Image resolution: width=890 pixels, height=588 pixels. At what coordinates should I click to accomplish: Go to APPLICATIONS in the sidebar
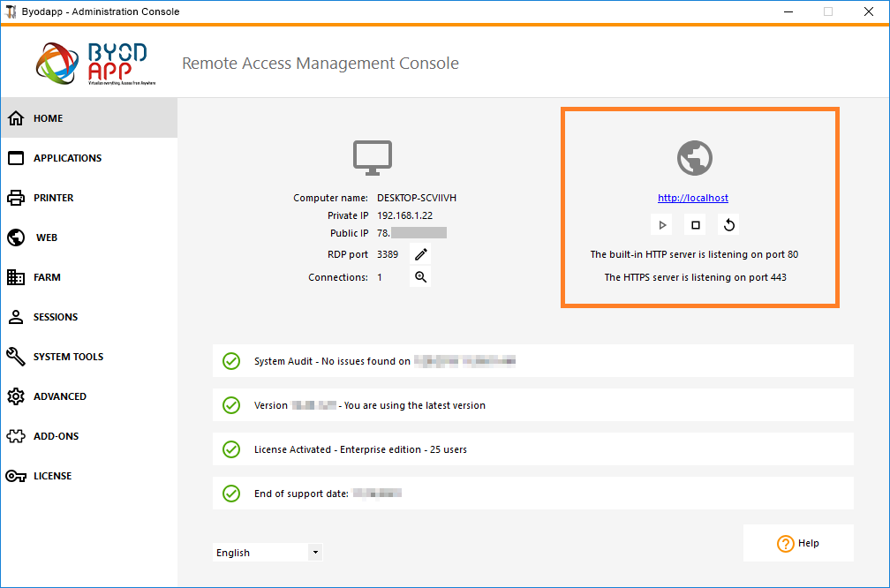tap(89, 158)
